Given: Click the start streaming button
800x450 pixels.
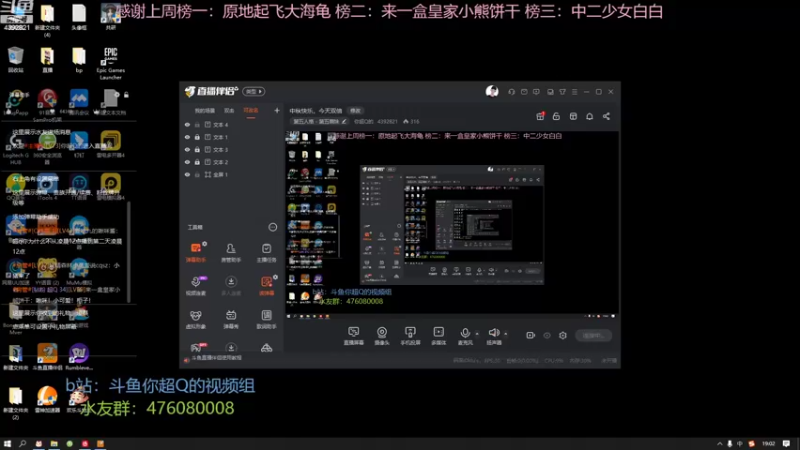Looking at the screenshot, I should pyautogui.click(x=593, y=335).
